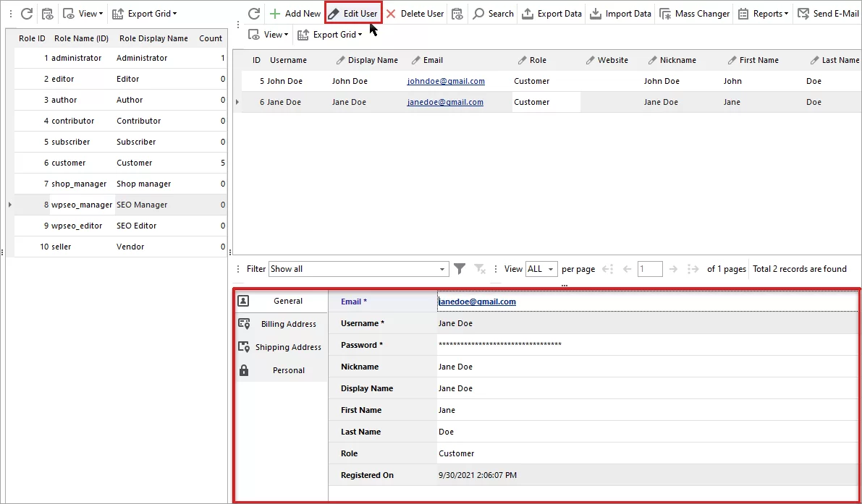862x504 pixels.
Task: Open the View dropdown on the toolbar
Action: (x=268, y=34)
